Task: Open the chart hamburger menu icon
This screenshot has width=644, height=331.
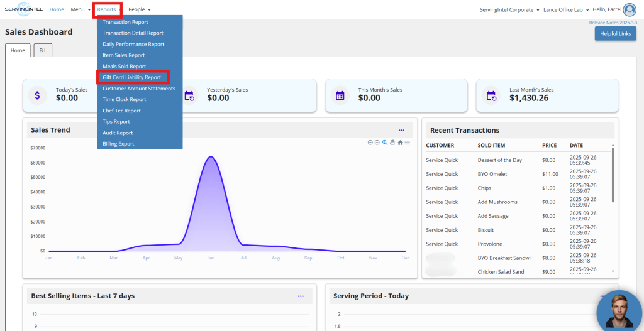Action: point(407,143)
